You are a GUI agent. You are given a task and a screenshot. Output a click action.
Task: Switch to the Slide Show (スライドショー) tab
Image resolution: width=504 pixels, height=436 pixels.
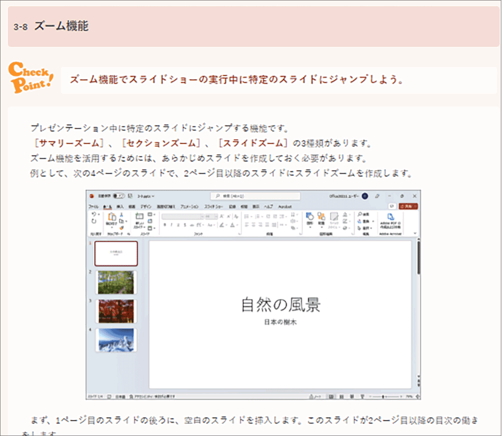point(213,206)
